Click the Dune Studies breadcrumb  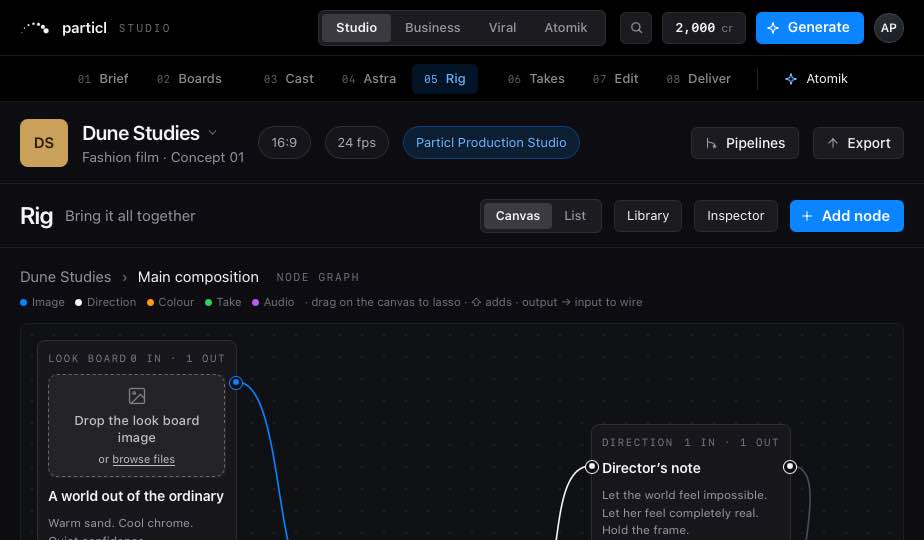click(65, 277)
